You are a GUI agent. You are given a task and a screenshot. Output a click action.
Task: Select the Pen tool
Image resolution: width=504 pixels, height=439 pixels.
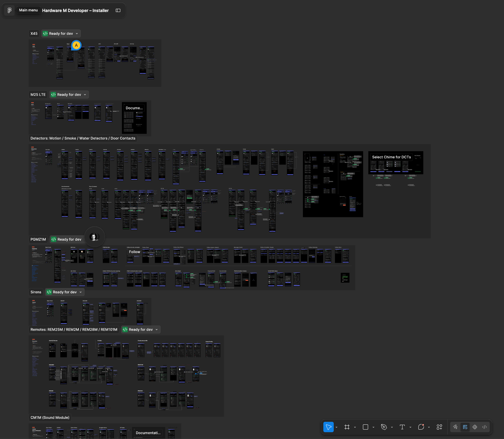[384, 427]
